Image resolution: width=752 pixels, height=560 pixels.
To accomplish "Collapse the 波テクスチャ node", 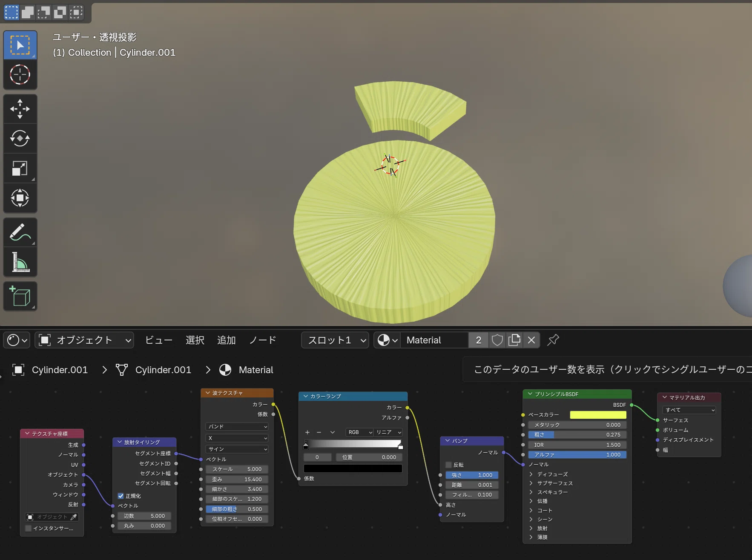I will point(208,393).
